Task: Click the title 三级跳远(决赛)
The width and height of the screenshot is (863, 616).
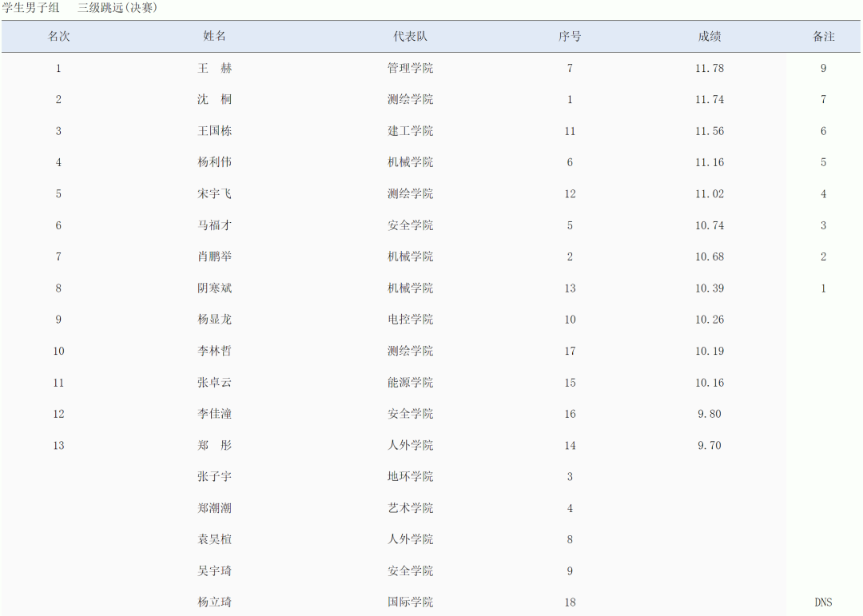Action: pos(117,8)
